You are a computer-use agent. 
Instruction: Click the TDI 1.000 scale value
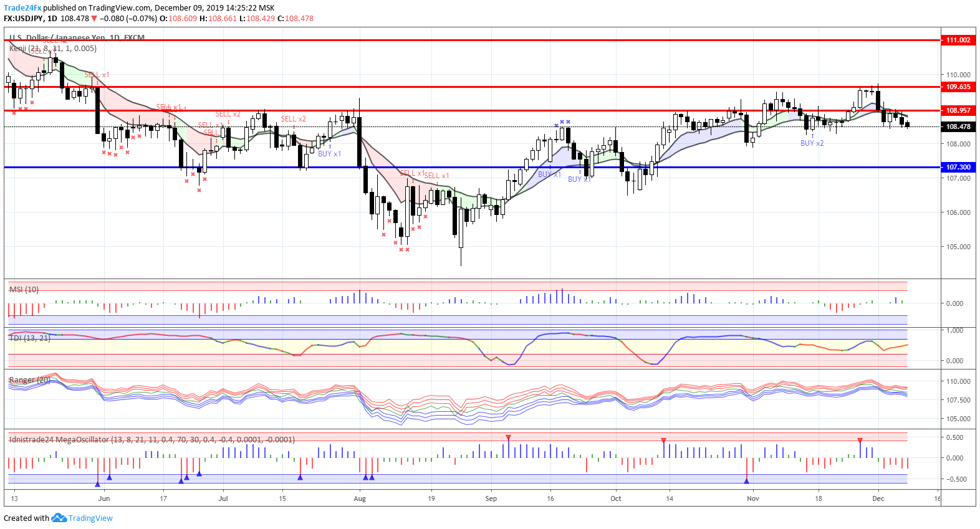tap(955, 330)
